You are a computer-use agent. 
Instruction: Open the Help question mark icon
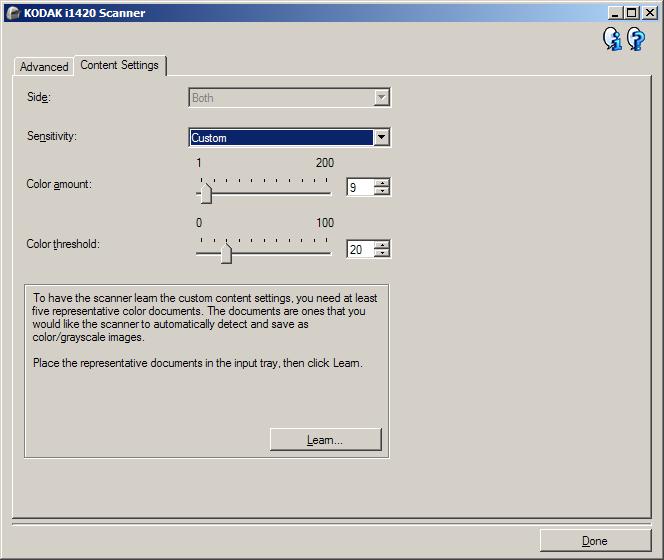point(636,40)
